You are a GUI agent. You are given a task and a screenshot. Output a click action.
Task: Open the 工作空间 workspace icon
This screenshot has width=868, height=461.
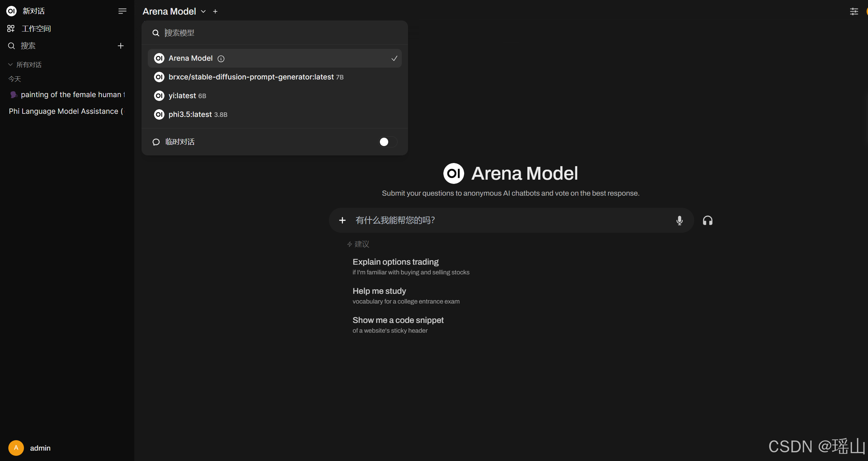pyautogui.click(x=11, y=28)
